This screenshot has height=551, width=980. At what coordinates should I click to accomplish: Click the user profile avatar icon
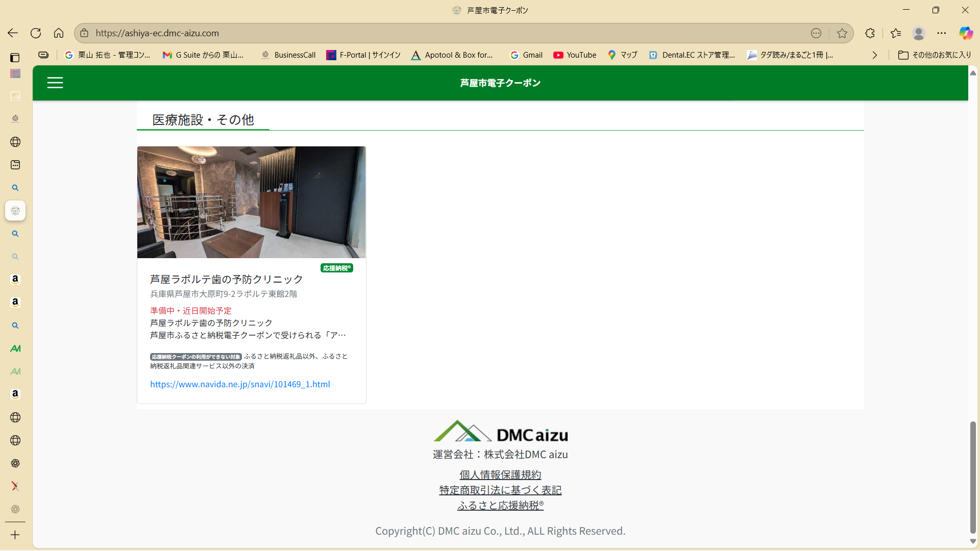pyautogui.click(x=918, y=33)
